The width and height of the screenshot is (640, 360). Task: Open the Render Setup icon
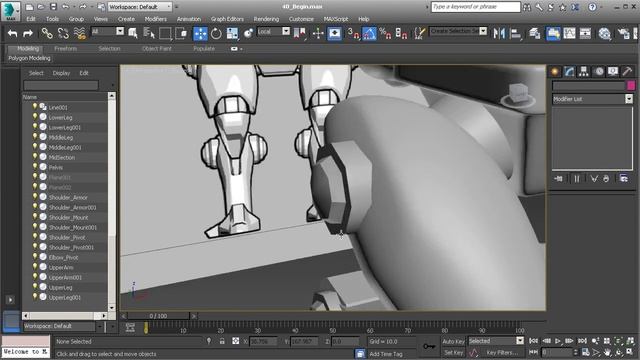[623, 33]
